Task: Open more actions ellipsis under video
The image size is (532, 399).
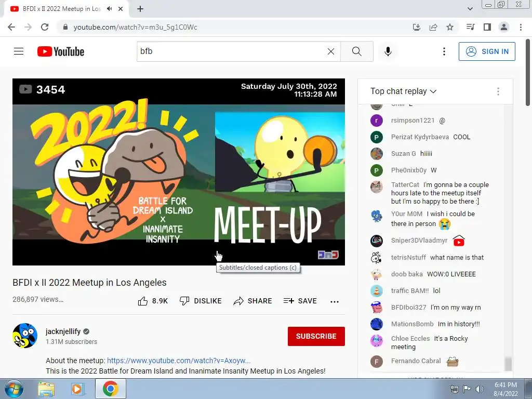Action: click(335, 302)
